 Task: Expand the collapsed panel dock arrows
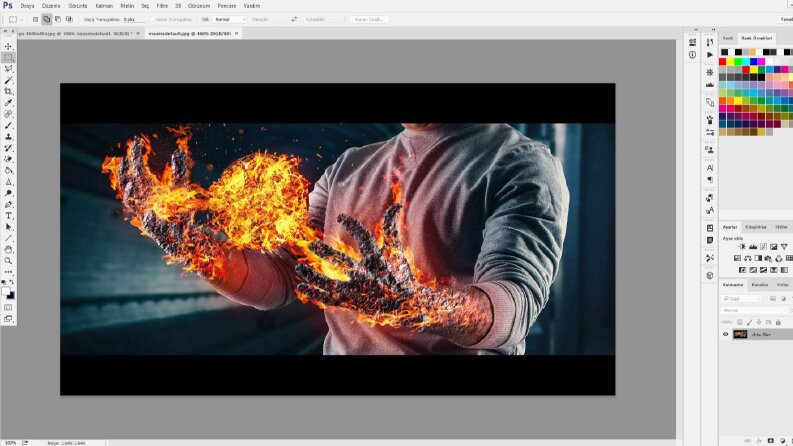714,30
